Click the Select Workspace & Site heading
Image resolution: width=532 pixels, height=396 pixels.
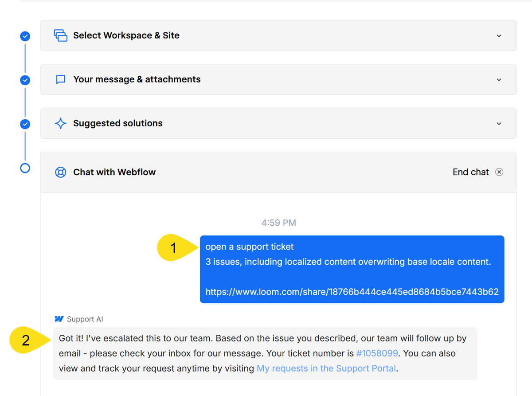pyautogui.click(x=126, y=35)
